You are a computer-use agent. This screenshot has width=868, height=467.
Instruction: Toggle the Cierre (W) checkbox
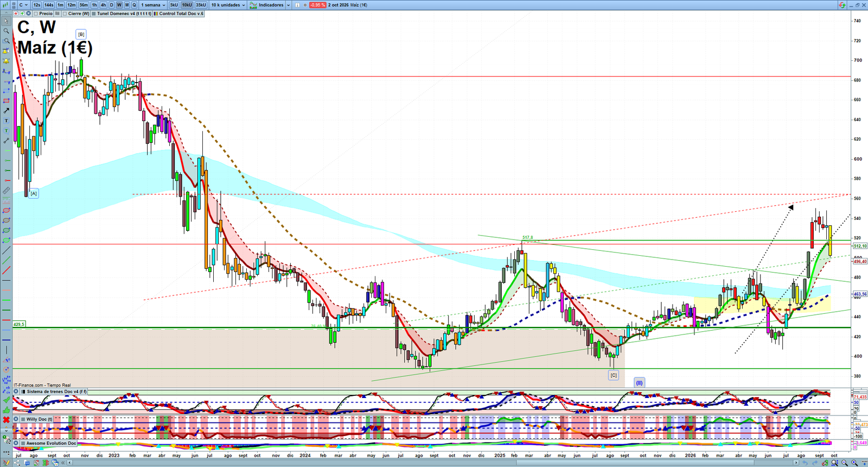[x=65, y=14]
